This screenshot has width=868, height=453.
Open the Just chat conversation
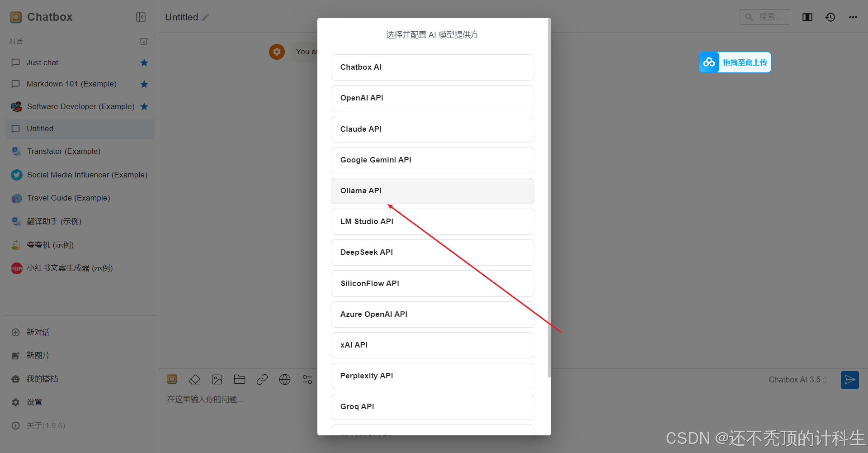tap(80, 62)
